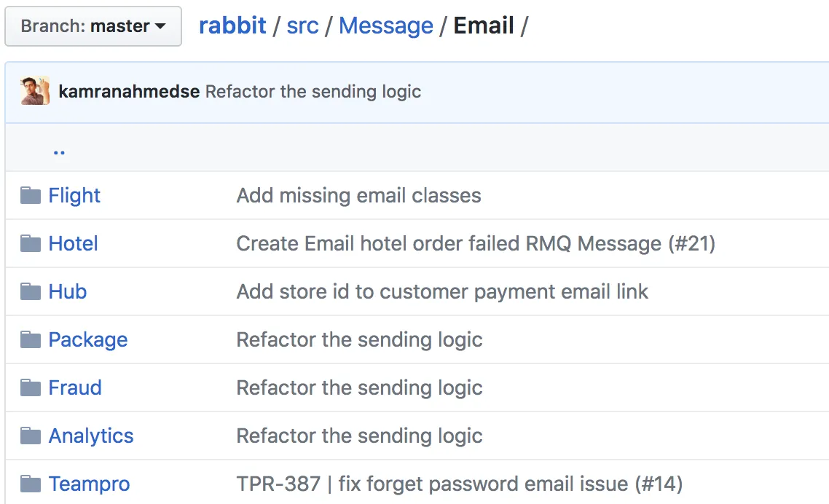Click 'Add missing email classes' commit message
Image resolution: width=829 pixels, height=504 pixels.
358,194
